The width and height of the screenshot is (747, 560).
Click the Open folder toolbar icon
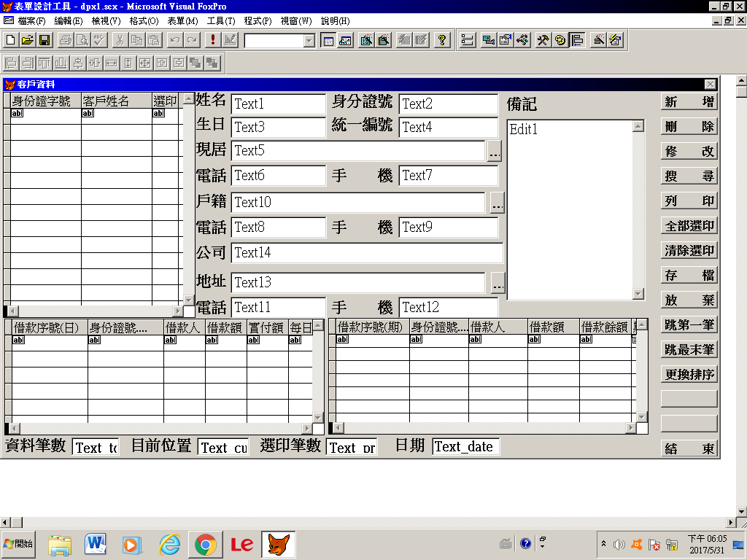tap(28, 41)
